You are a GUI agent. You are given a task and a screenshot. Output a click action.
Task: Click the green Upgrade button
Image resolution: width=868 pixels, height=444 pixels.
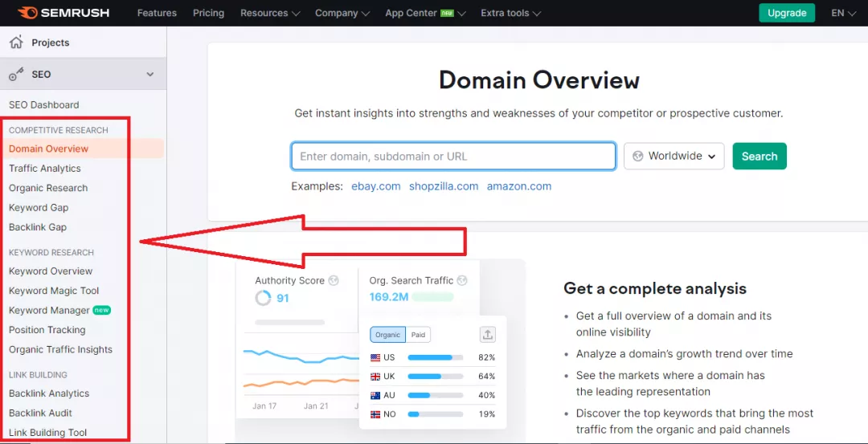coord(787,13)
